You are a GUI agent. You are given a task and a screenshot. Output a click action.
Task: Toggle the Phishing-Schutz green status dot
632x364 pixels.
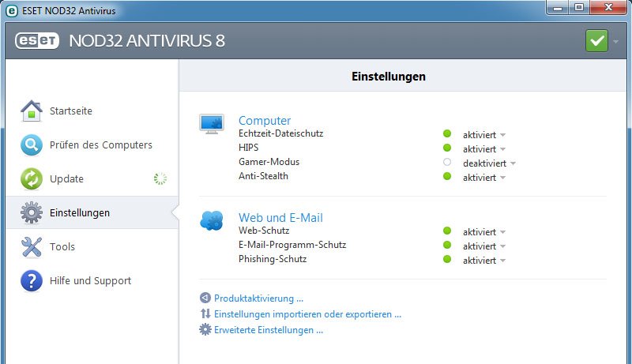[447, 259]
